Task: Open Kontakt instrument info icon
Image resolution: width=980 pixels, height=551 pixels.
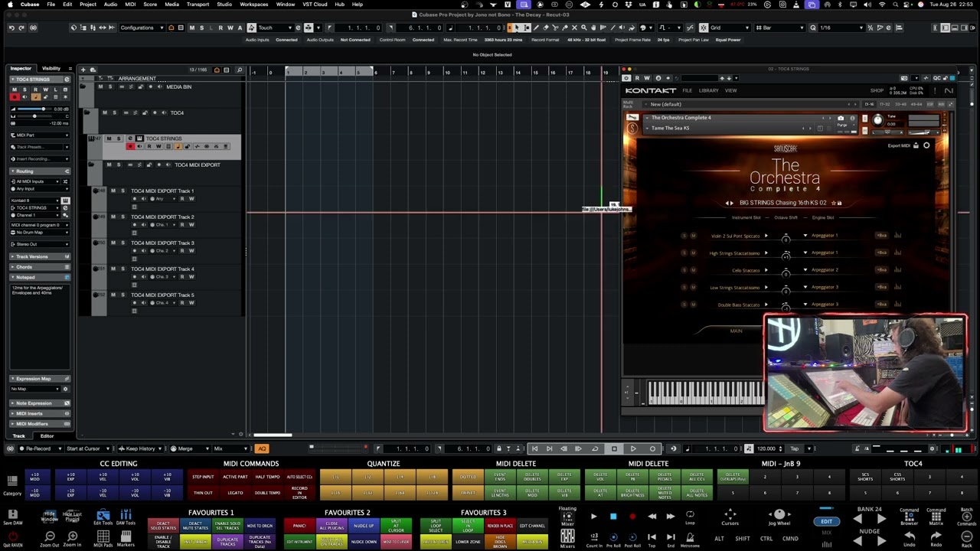Action: point(852,118)
